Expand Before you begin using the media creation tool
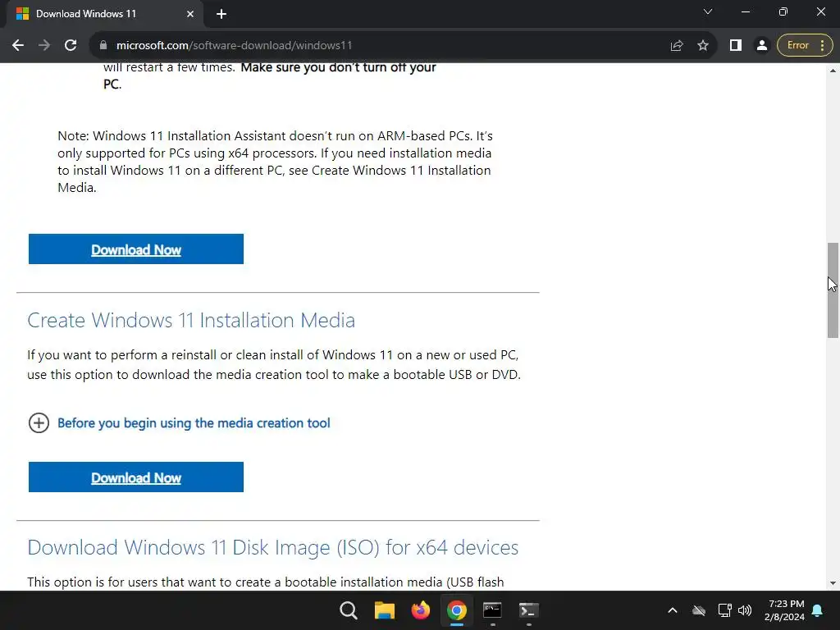This screenshot has width=840, height=630. (194, 423)
